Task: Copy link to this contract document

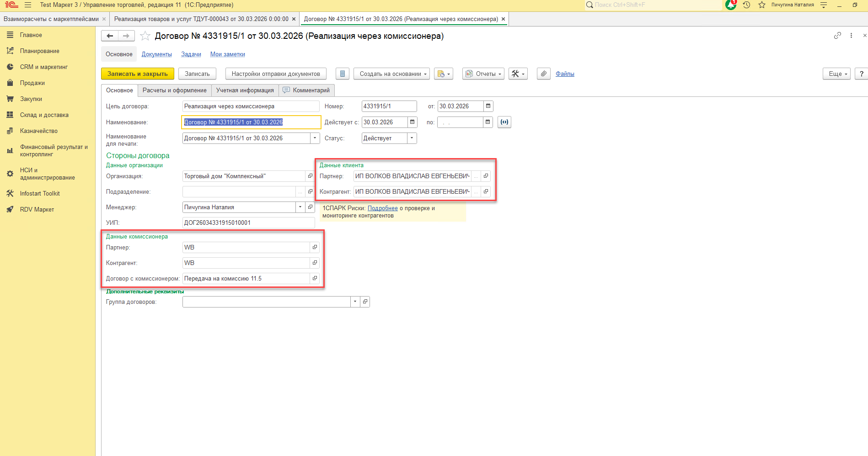Action: tap(837, 36)
